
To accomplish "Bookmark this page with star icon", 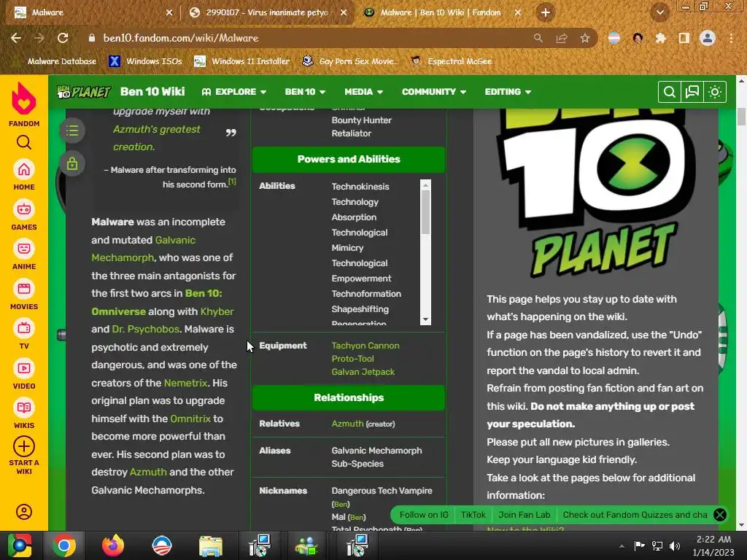I will pos(585,38).
